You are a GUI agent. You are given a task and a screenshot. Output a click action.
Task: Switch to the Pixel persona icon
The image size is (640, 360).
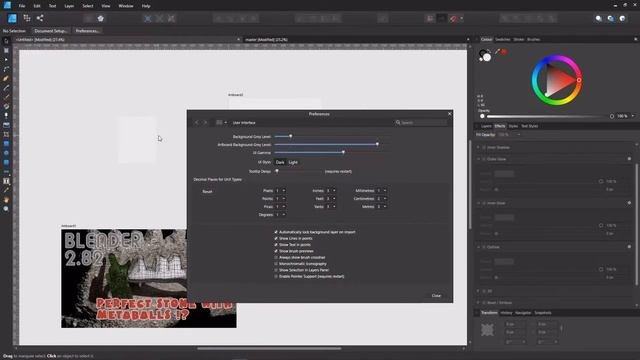tap(27, 18)
